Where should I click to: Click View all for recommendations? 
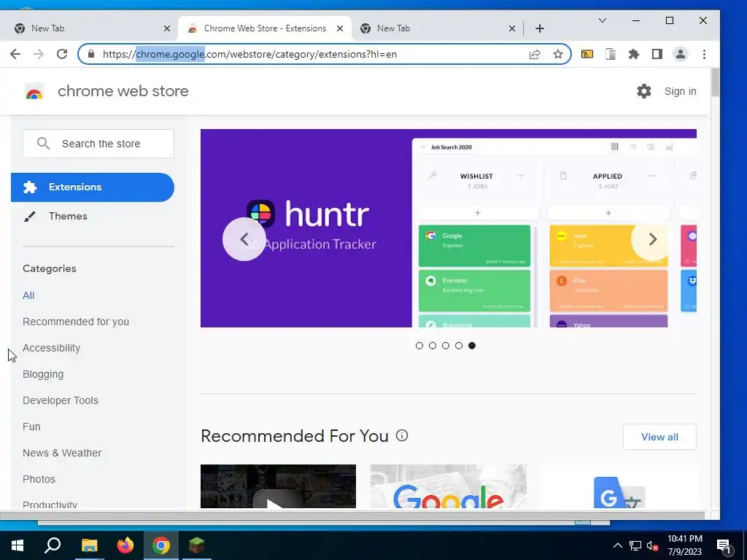click(x=659, y=437)
